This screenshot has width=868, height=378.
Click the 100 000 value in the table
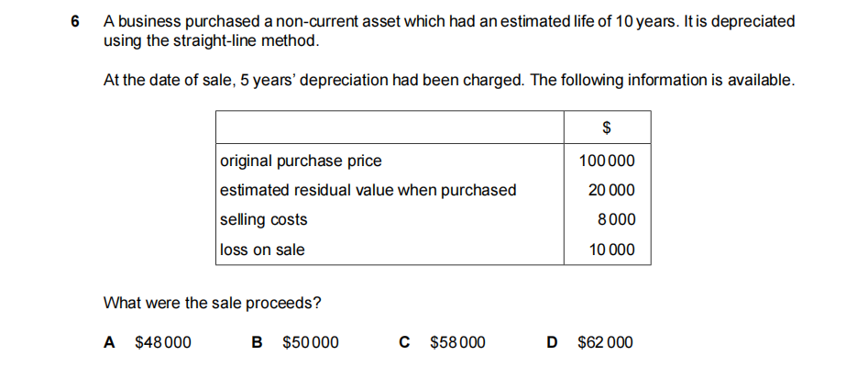pos(607,161)
